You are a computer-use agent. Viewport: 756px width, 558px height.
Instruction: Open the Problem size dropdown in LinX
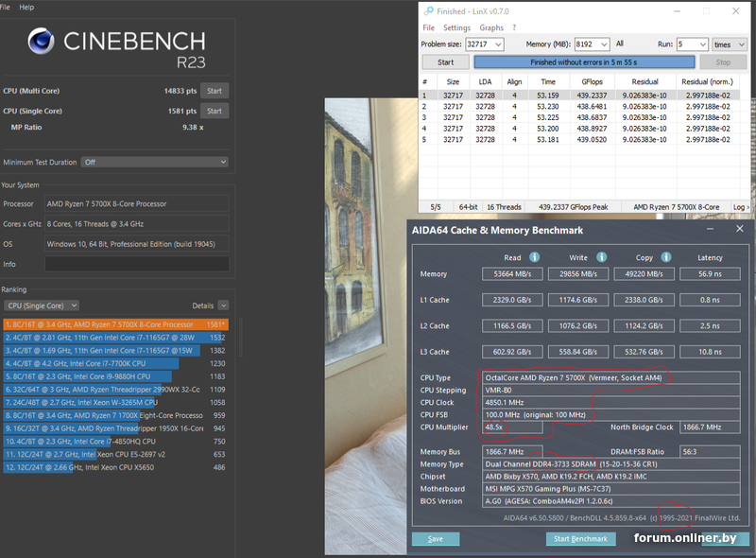[498, 44]
